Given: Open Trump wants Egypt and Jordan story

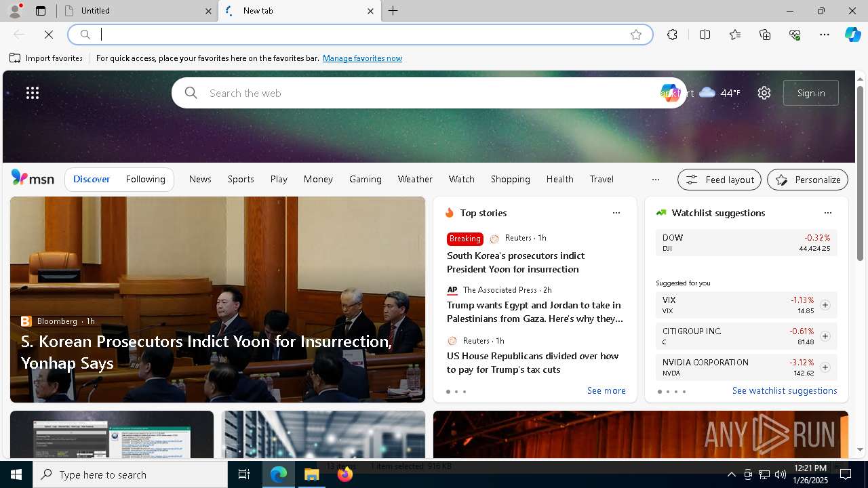Looking at the screenshot, I should (x=534, y=312).
